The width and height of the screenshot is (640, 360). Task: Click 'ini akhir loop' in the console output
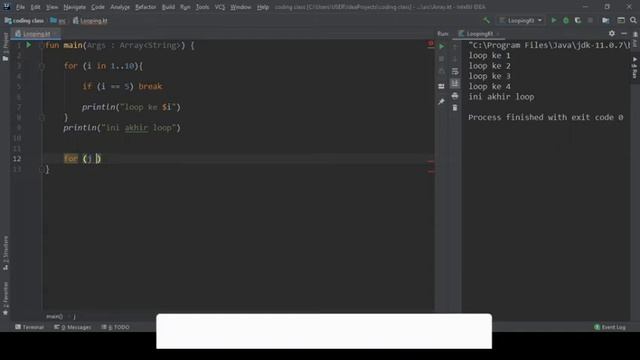coord(501,97)
